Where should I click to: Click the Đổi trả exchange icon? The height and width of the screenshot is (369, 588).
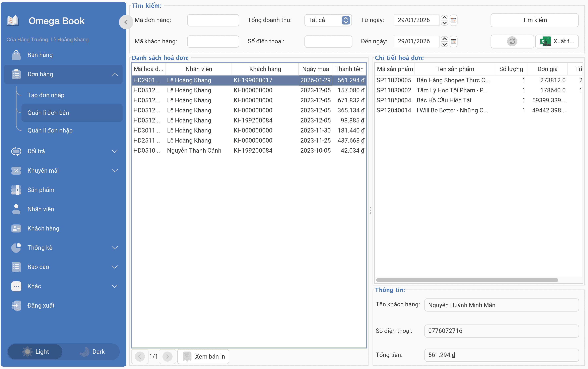[x=16, y=151]
